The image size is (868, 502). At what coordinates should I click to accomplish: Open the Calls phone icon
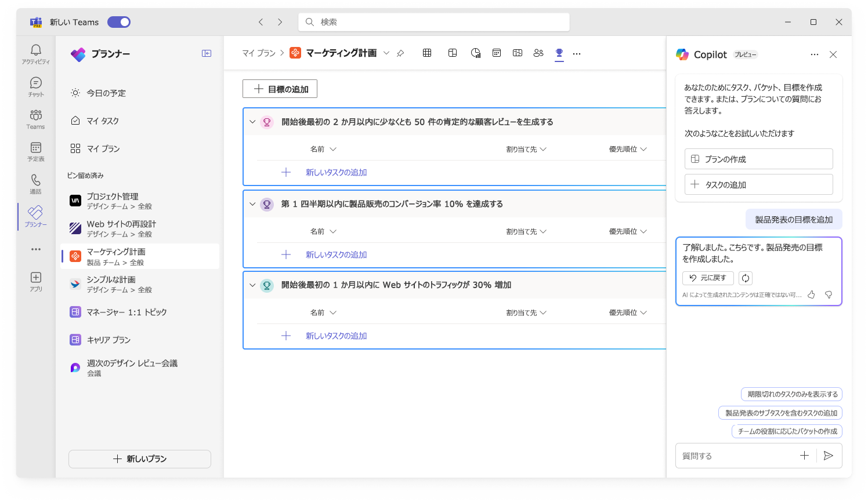(36, 184)
